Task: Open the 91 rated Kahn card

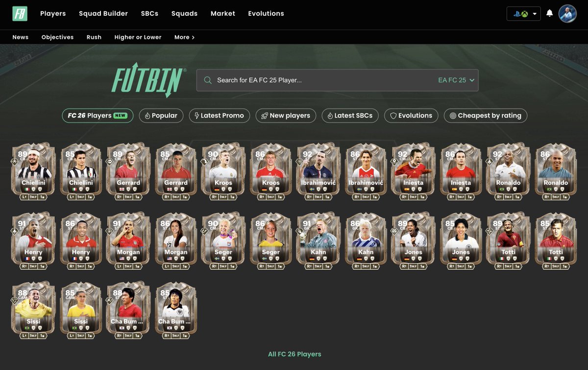Action: (x=318, y=241)
